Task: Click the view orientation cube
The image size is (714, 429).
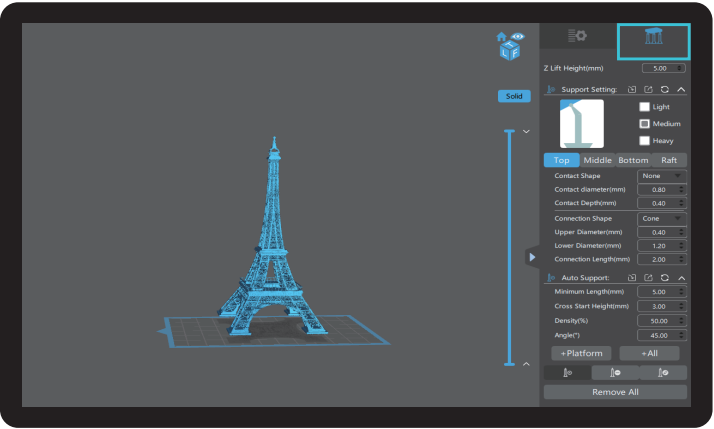Action: click(510, 50)
